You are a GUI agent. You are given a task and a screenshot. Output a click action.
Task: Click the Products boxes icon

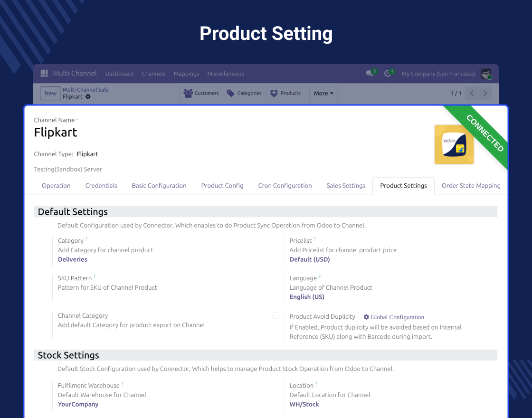[x=274, y=93]
